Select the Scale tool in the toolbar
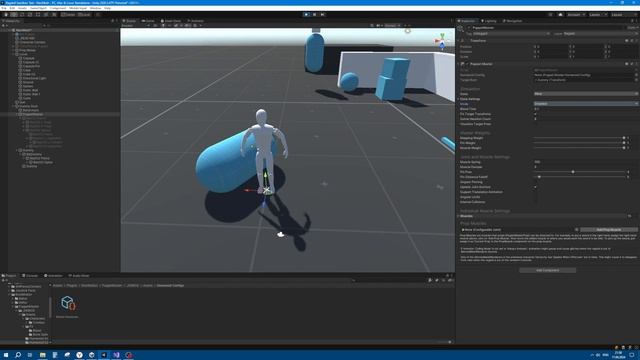640x360 pixels. pos(30,14)
